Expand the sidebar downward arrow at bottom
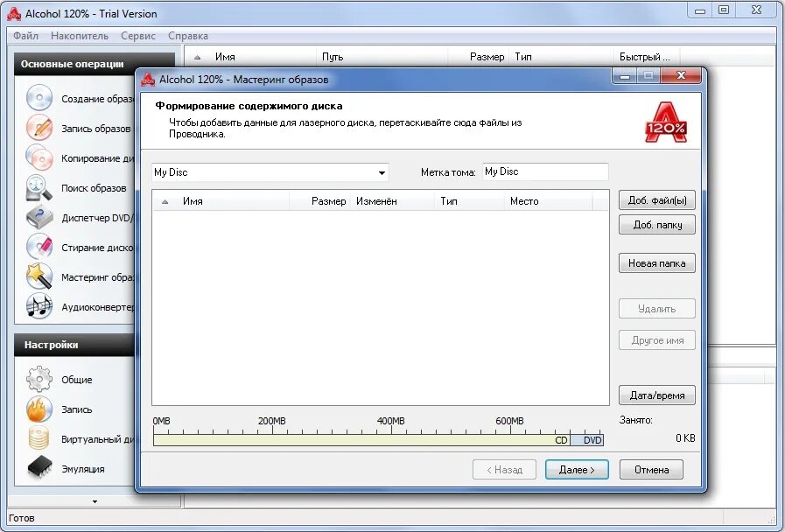Screen dimensions: 785x532 95,501
